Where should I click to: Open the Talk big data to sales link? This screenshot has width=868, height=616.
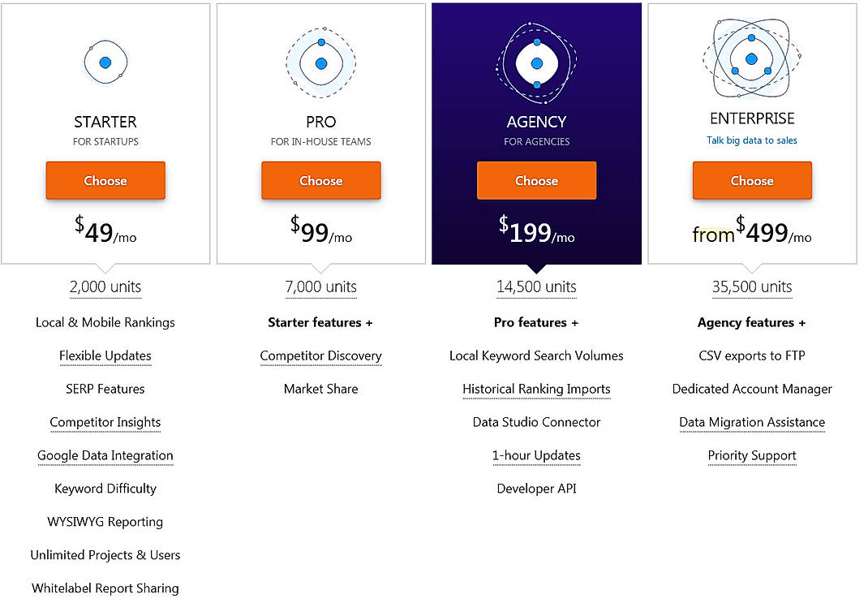(x=751, y=140)
